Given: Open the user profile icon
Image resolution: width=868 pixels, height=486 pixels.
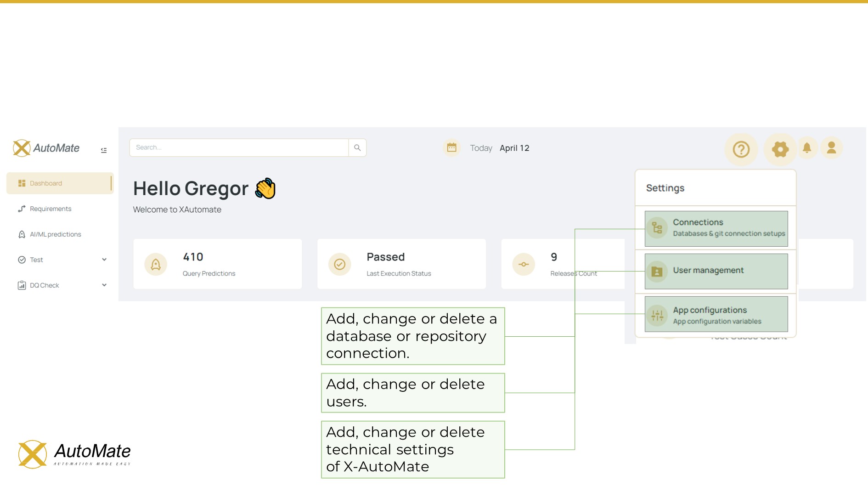Looking at the screenshot, I should coord(831,148).
